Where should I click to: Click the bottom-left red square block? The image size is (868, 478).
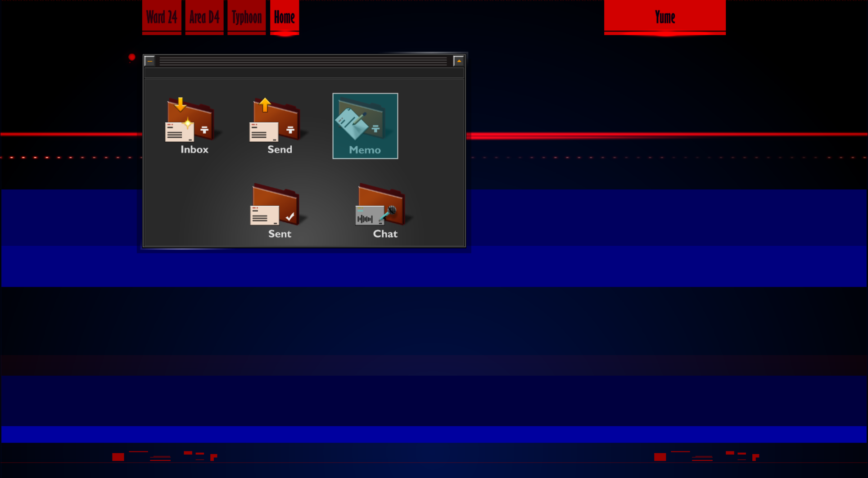click(x=118, y=457)
